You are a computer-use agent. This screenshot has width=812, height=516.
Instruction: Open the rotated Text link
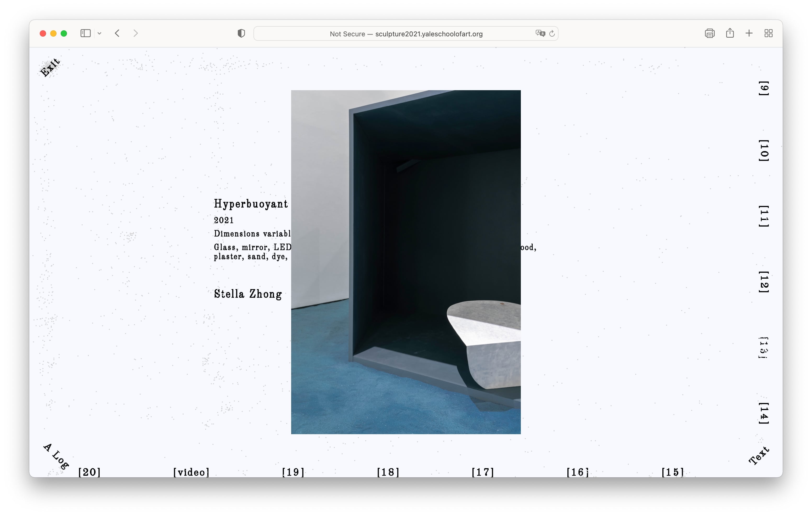[x=759, y=456]
